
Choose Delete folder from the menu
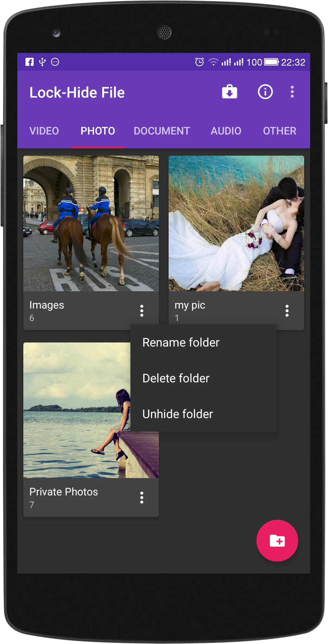point(203,378)
